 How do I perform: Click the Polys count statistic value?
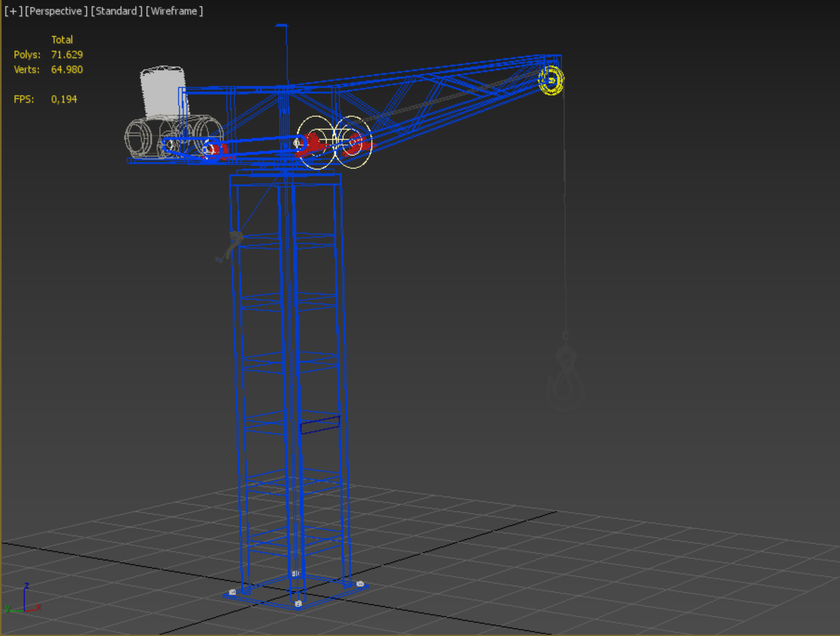tap(67, 55)
